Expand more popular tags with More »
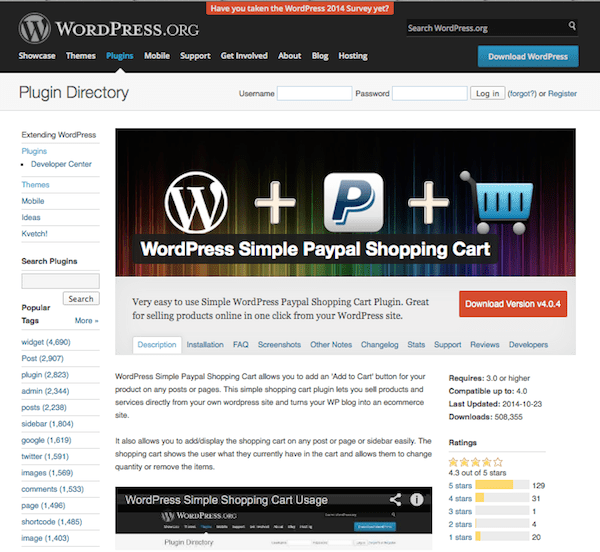 pyautogui.click(x=86, y=321)
